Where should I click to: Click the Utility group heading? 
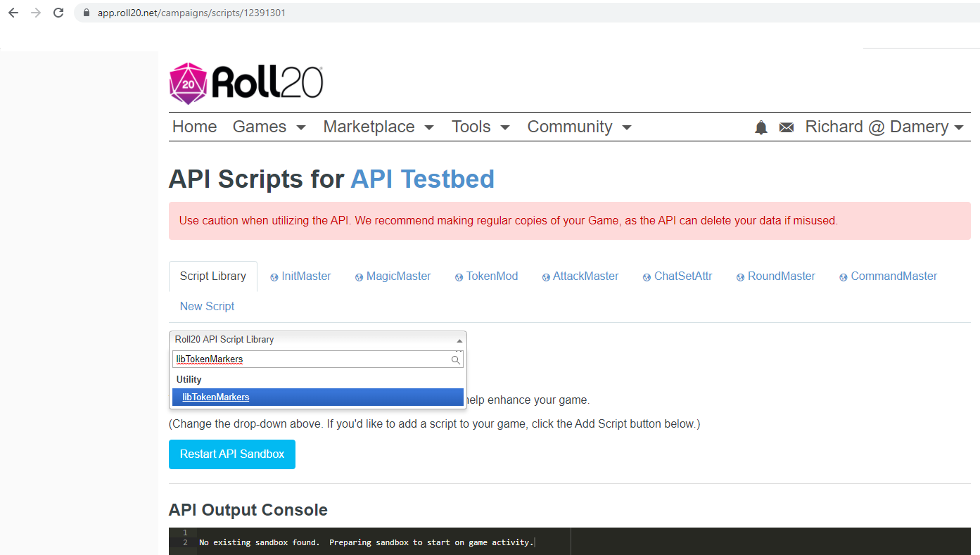189,380
